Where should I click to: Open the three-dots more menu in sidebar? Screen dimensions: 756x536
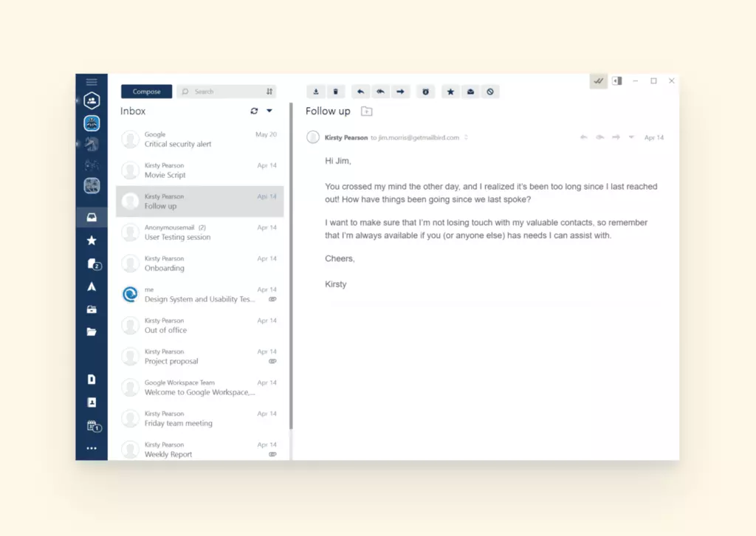(x=92, y=448)
